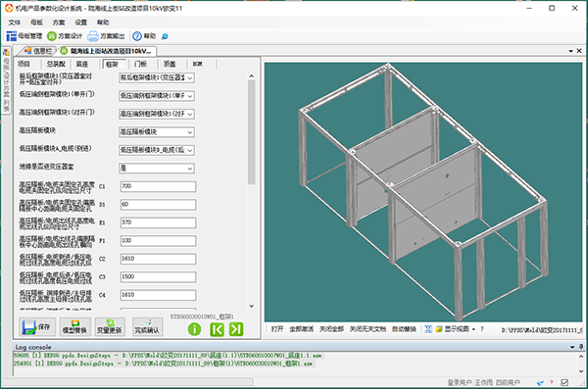Image resolution: width=588 pixels, height=389 pixels.
Task: Click the F1 input field with 100
Action: coord(158,240)
